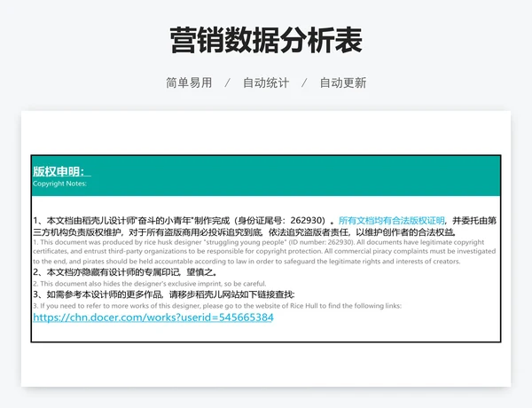This screenshot has height=408, width=532.
Task: Click the line starting '三方机构负责版权维护'
Action: (245, 232)
